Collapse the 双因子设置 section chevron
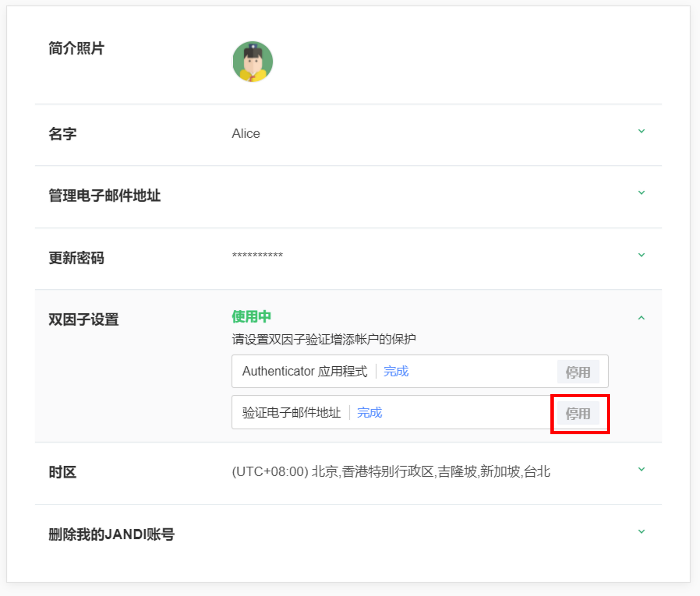 641,318
